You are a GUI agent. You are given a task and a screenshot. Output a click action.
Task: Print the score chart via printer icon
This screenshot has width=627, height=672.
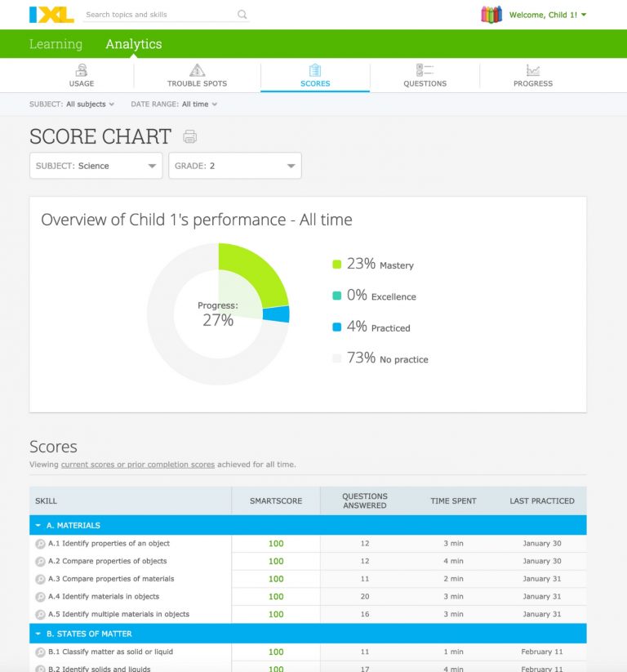click(x=189, y=137)
